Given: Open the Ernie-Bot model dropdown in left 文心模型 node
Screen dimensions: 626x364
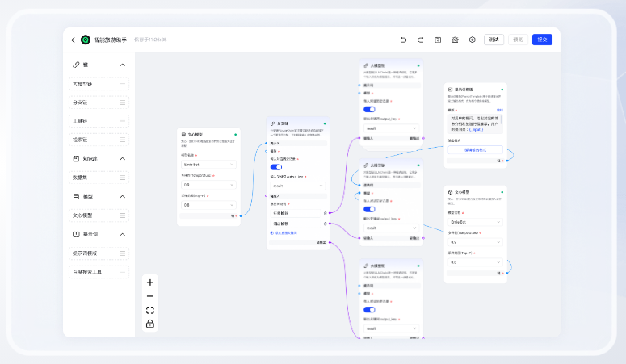Looking at the screenshot, I should click(208, 165).
